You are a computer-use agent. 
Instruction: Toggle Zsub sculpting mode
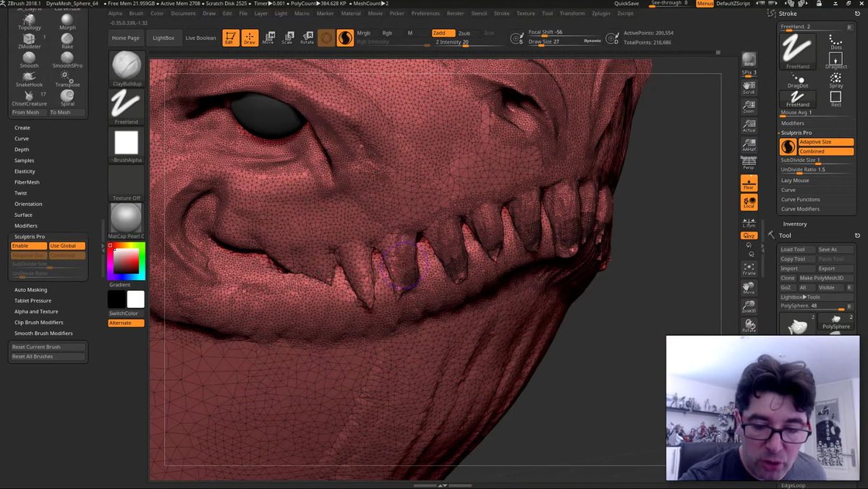pyautogui.click(x=464, y=33)
